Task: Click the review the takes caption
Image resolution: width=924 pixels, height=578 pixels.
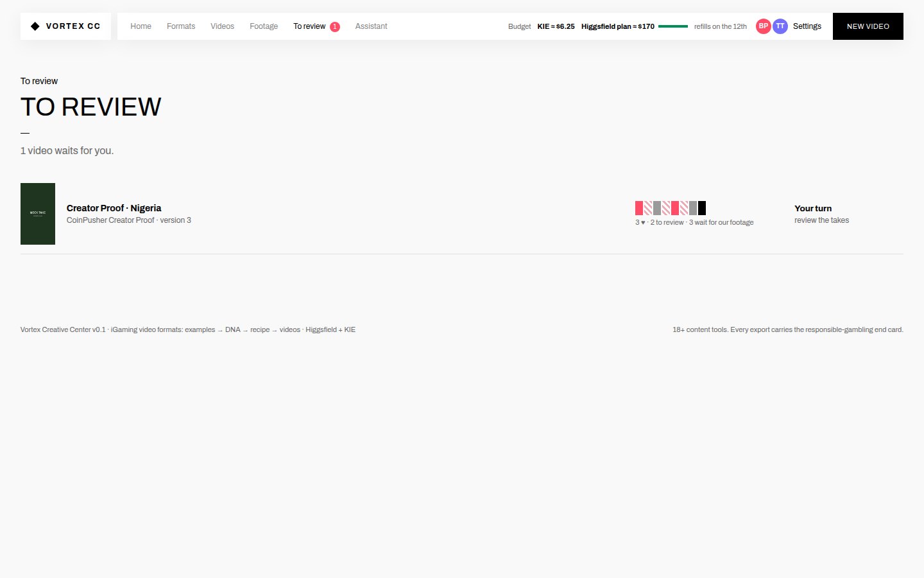Action: coord(821,220)
